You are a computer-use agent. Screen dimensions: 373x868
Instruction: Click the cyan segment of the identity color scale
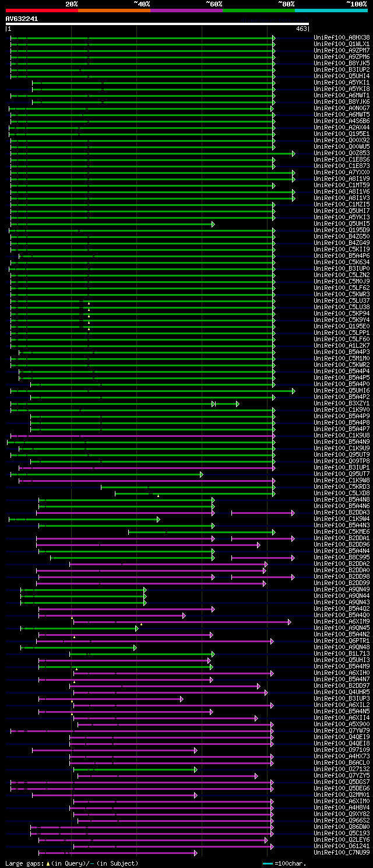(330, 10)
